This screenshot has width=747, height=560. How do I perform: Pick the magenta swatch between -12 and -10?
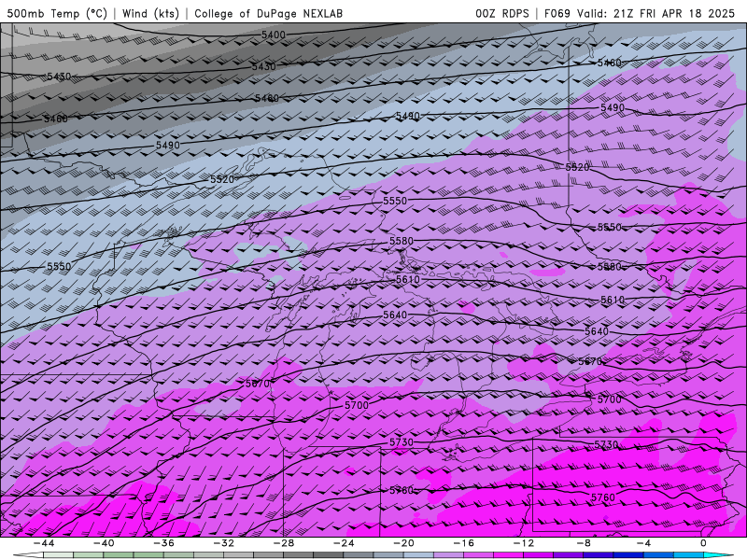click(x=539, y=555)
